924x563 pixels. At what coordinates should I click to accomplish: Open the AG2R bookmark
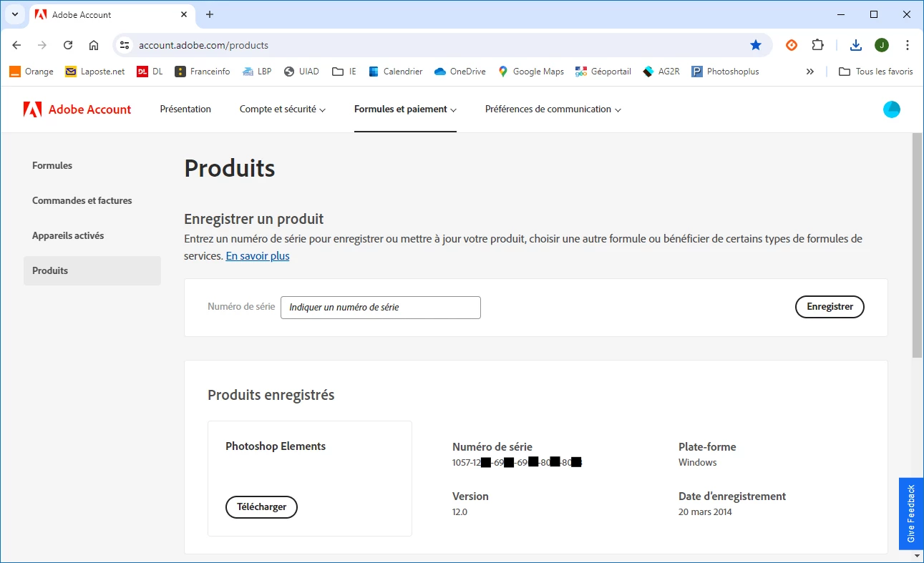661,72
